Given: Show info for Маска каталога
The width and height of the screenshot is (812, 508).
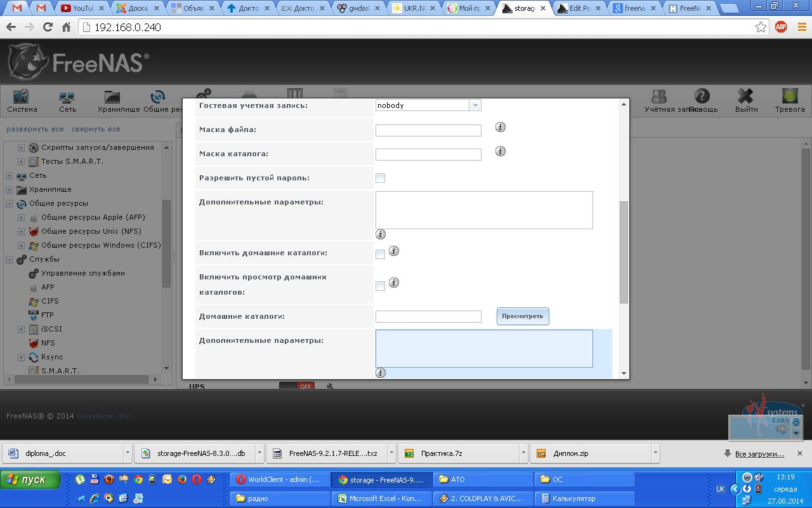Looking at the screenshot, I should [x=501, y=151].
